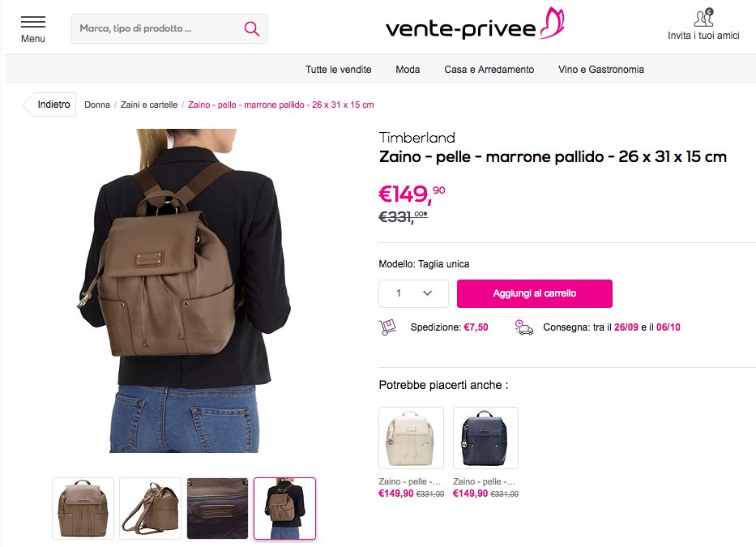Click the shipping trolley icon
This screenshot has width=756, height=547.
coord(387,327)
